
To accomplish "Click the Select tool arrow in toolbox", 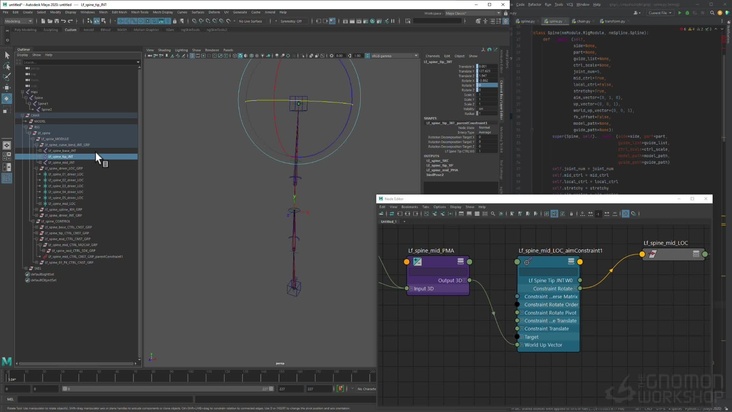I will tap(7, 56).
